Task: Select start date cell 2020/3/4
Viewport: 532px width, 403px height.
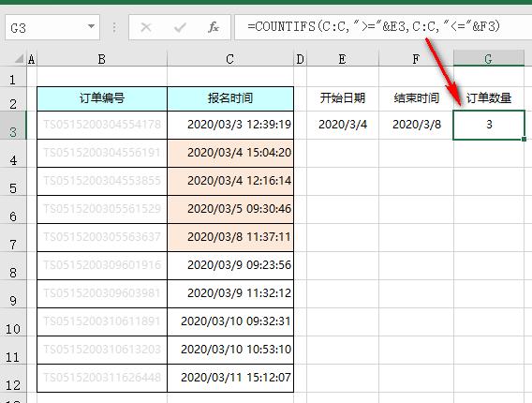Action: point(343,125)
